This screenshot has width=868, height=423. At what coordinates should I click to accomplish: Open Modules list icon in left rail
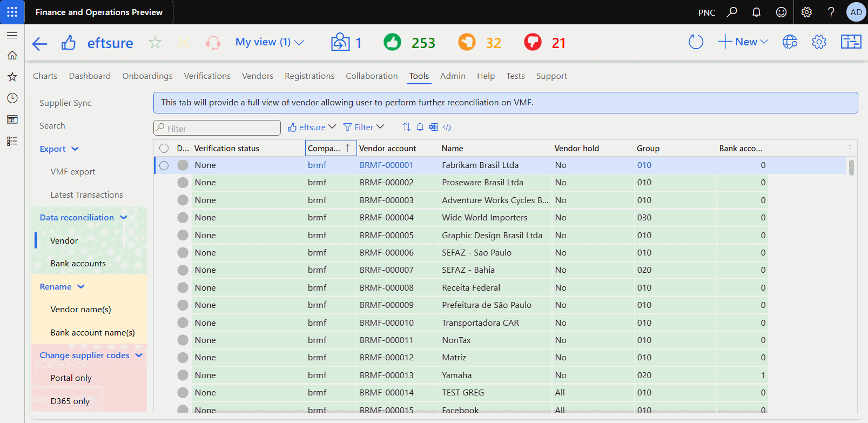(x=12, y=141)
